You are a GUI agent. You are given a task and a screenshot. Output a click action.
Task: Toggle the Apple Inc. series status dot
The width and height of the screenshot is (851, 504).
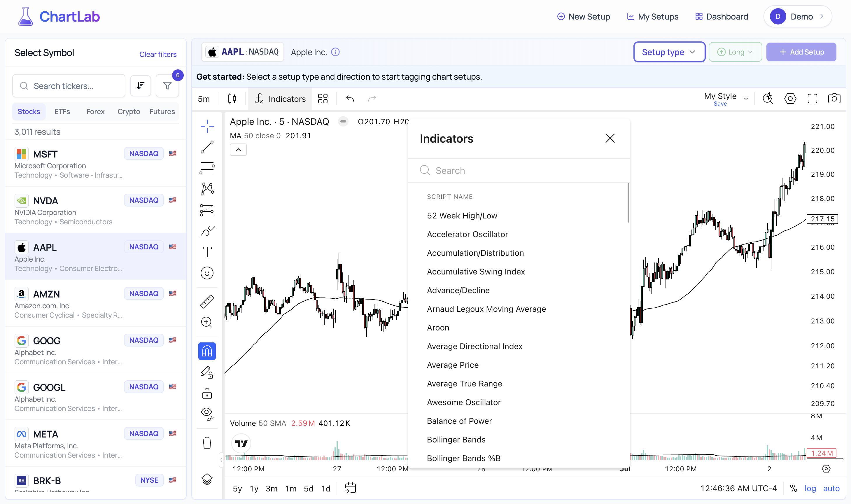pyautogui.click(x=343, y=121)
